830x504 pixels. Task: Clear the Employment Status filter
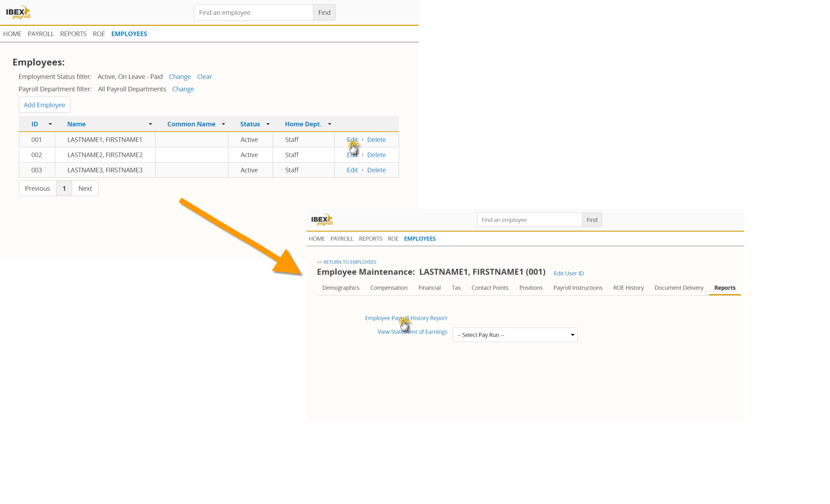pos(204,77)
